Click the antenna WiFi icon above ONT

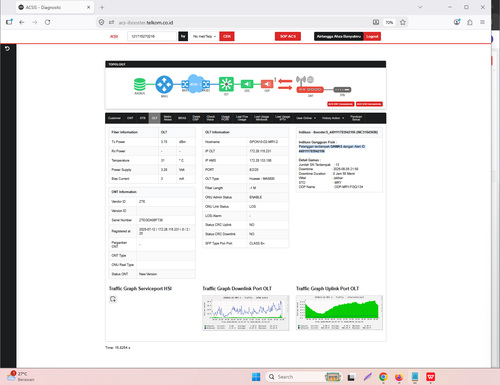[x=301, y=80]
